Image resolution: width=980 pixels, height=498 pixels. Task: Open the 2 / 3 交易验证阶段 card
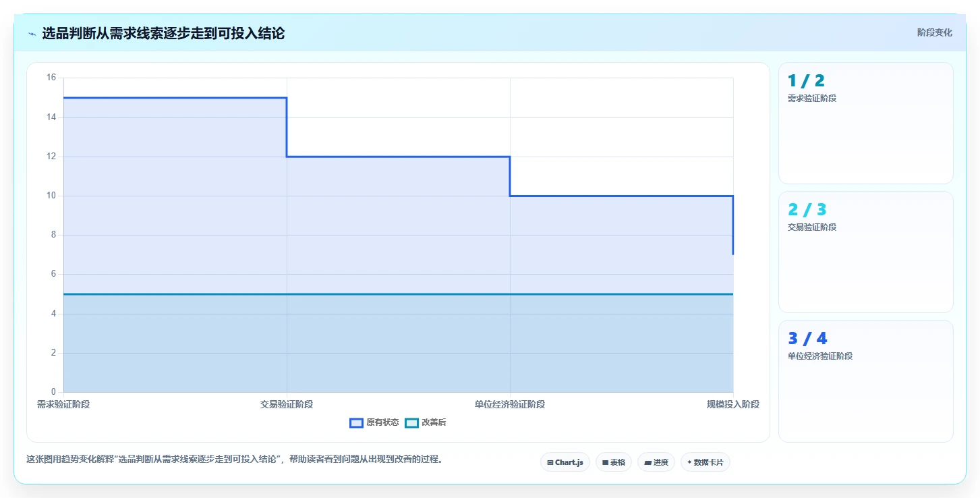coord(866,252)
